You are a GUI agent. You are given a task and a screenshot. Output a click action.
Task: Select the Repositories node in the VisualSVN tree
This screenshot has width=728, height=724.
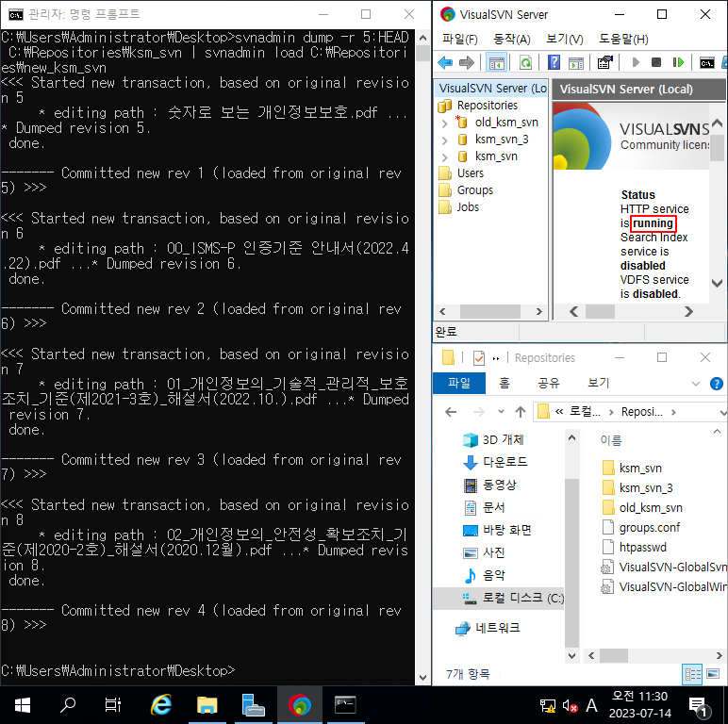pyautogui.click(x=487, y=106)
